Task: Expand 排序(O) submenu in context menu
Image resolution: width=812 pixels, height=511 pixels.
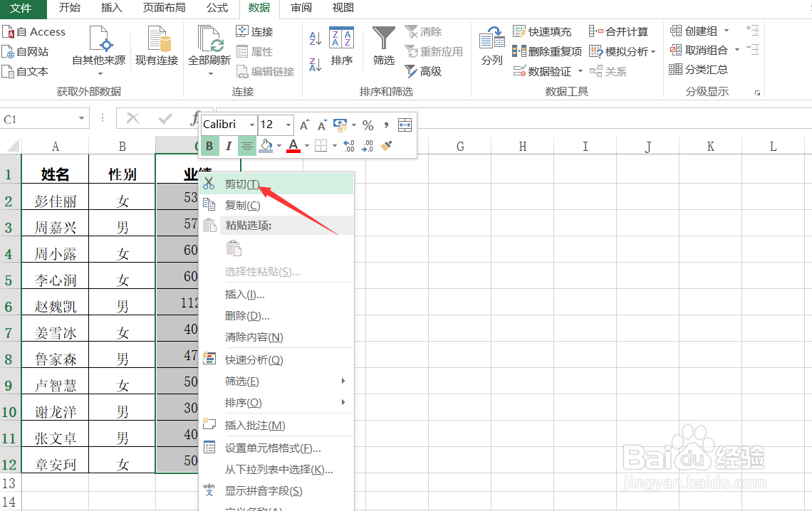Action: click(276, 402)
